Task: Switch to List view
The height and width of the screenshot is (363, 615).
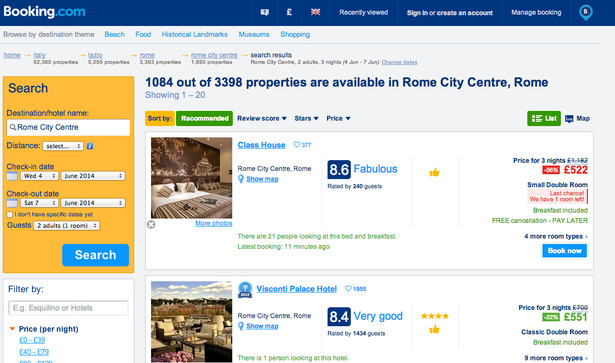Action: 544,118
